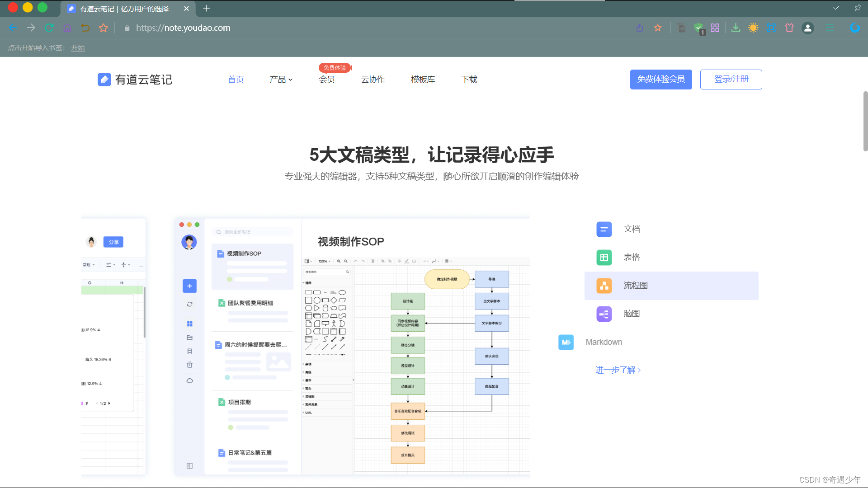The width and height of the screenshot is (868, 488).
Task: Open a new browser tab
Action: coord(207,8)
